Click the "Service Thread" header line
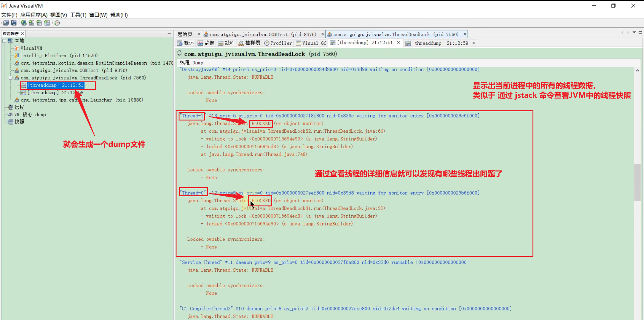Image resolution: width=644 pixels, height=320 pixels. tap(324, 262)
